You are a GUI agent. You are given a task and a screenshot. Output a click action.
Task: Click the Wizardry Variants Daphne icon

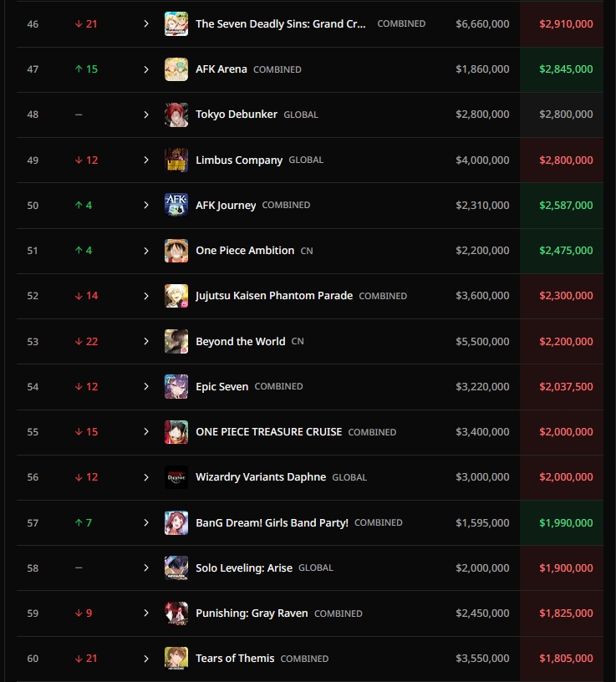click(176, 477)
